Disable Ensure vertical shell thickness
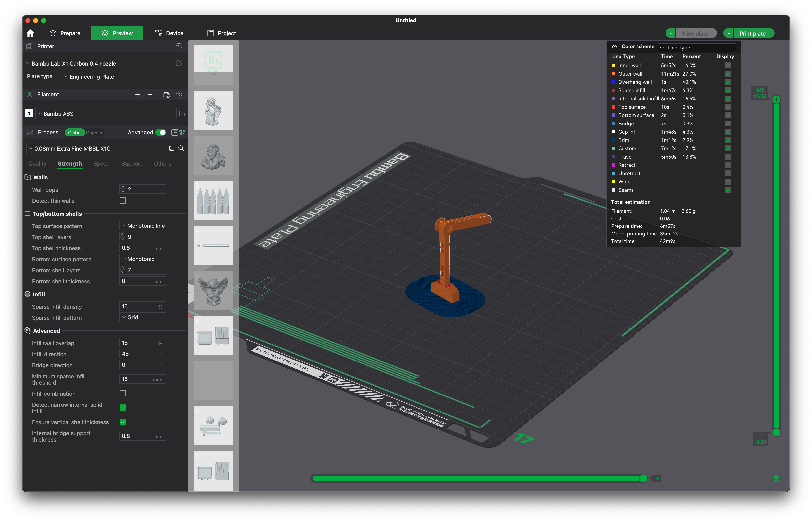Screen dimensions: 812x521 pos(123,422)
